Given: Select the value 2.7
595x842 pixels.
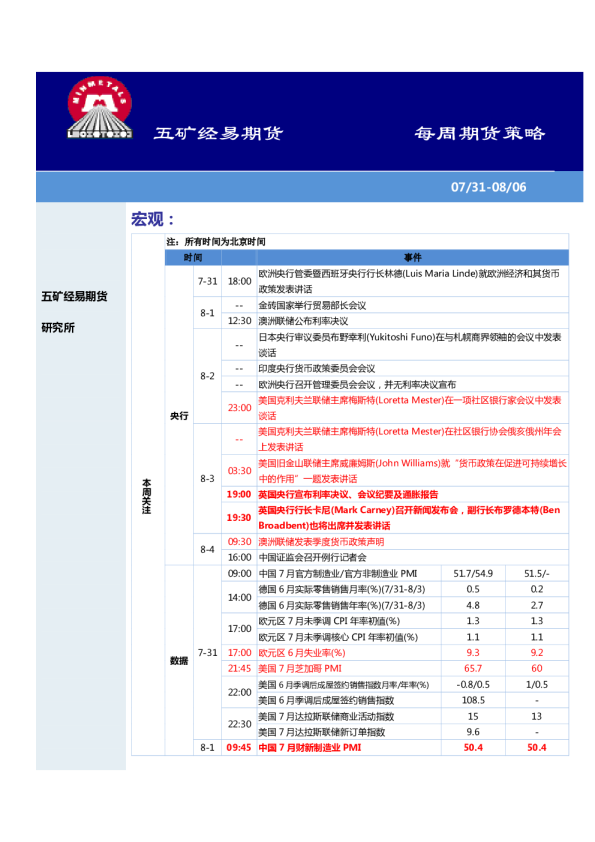Looking at the screenshot, I should [x=536, y=605].
